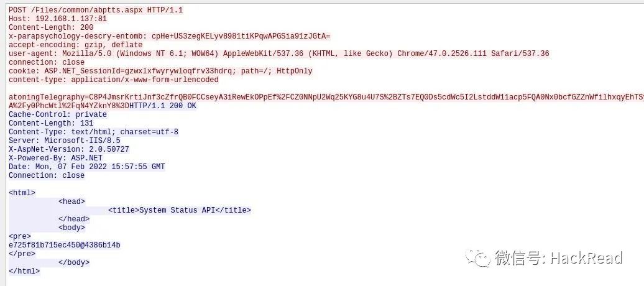This screenshot has width=644, height=286.
Task: Click the atoningTelegraphy POST body parameter
Action: [326, 97]
